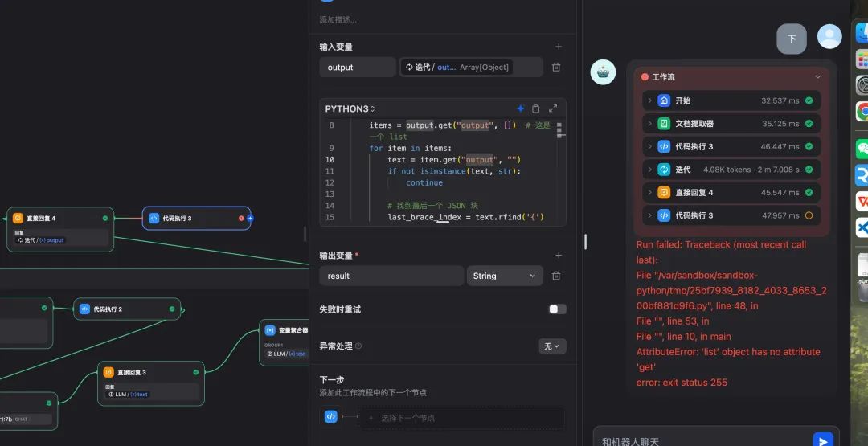Click the warning status icon on last 代码执行 3 row
Screen dimensions: 868x446
(809, 215)
